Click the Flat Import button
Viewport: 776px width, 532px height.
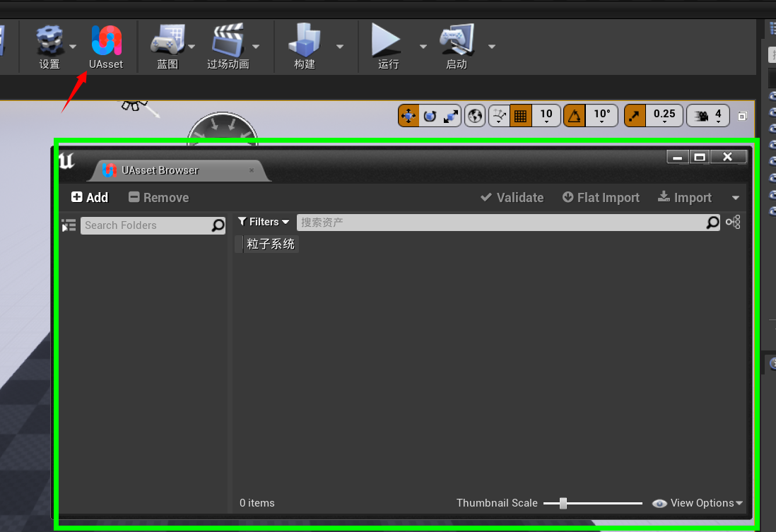coord(601,197)
